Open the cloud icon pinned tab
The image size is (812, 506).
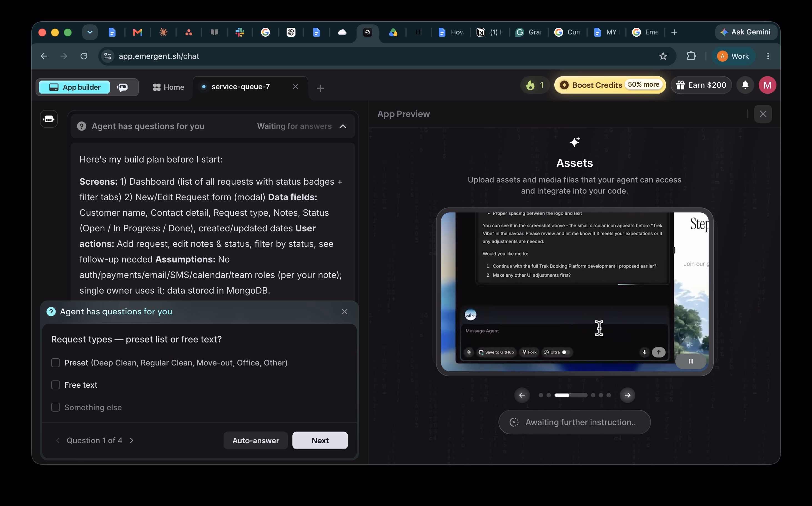(x=342, y=32)
